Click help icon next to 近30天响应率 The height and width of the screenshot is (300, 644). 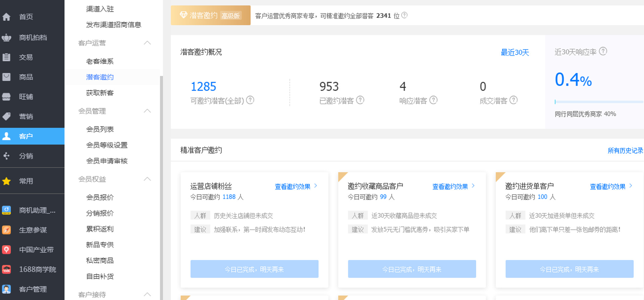[603, 51]
